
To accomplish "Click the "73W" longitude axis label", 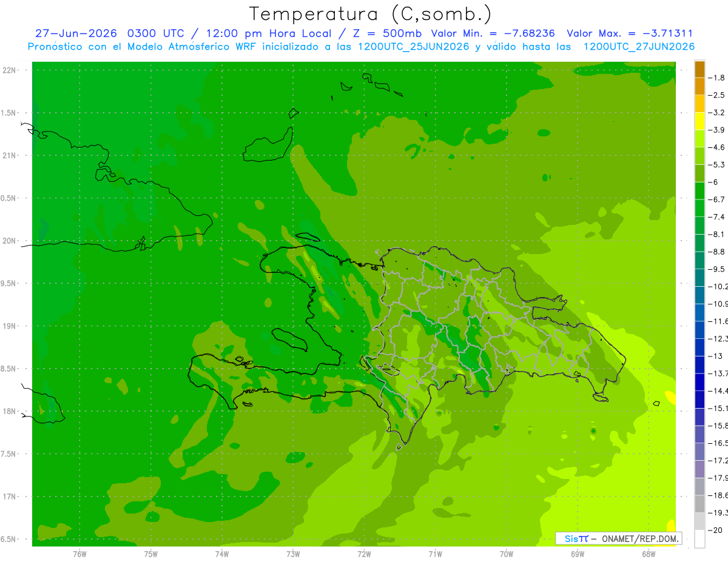I will click(293, 554).
